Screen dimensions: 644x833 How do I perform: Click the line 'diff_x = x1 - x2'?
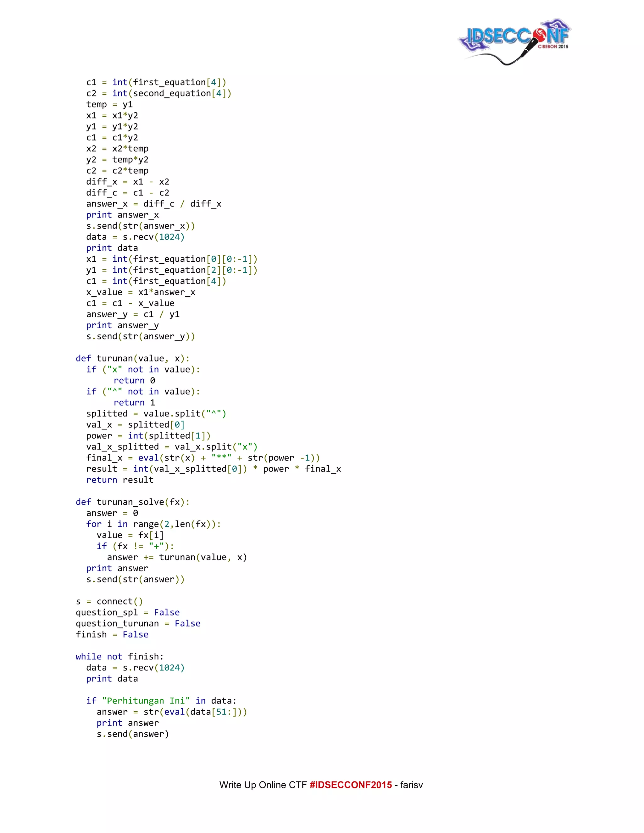pyautogui.click(x=128, y=182)
